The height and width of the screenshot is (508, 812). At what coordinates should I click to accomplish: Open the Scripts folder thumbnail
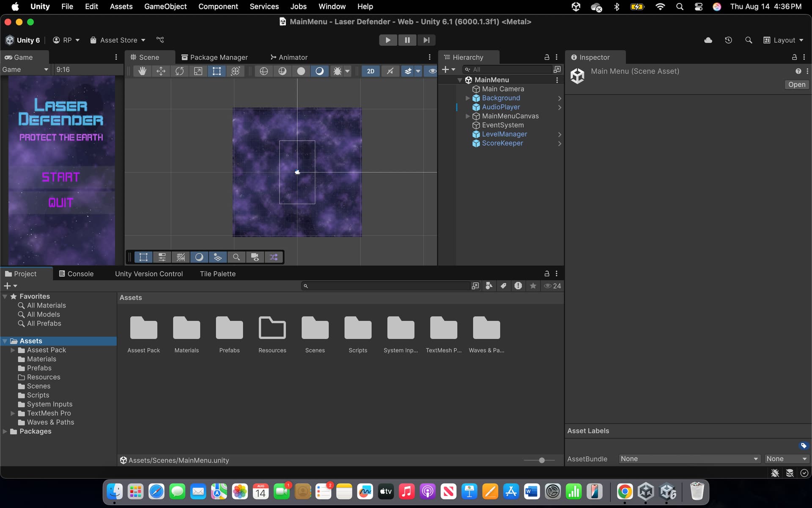(x=358, y=329)
